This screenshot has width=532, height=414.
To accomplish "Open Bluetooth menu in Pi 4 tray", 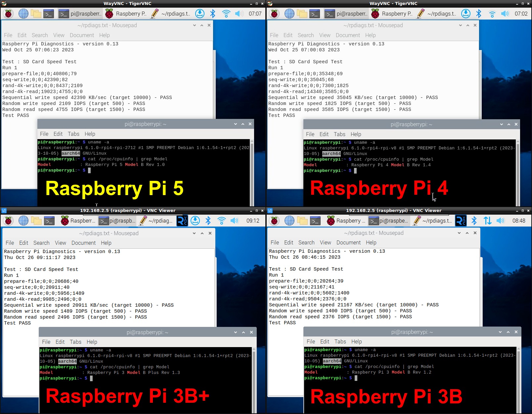I will point(479,14).
